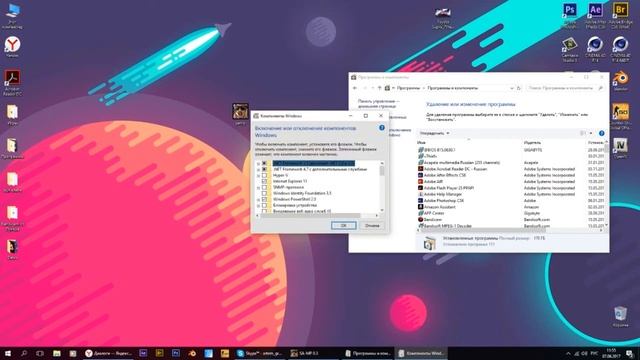Screen dimensions: 640x360
Task: Select Программы breadcrumb in the address bar
Action: click(408, 88)
